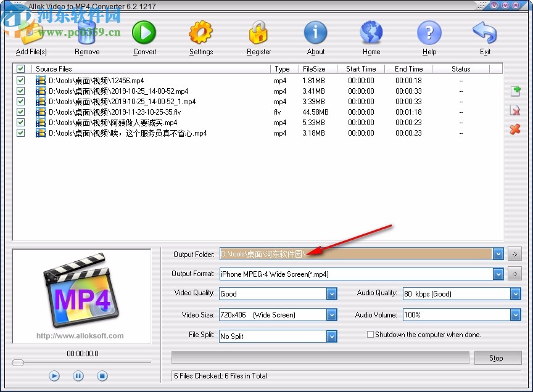The image size is (533, 392).
Task: Open the File Split dropdown
Action: pos(333,336)
